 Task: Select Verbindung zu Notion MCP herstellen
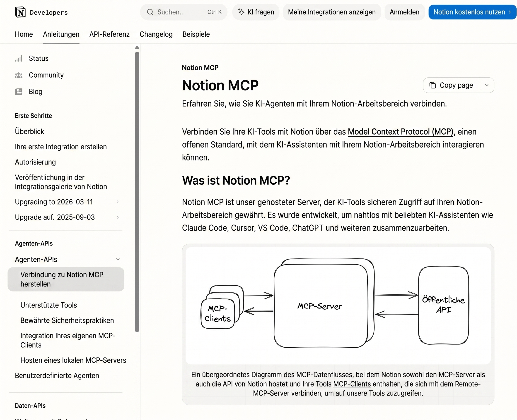click(66, 279)
